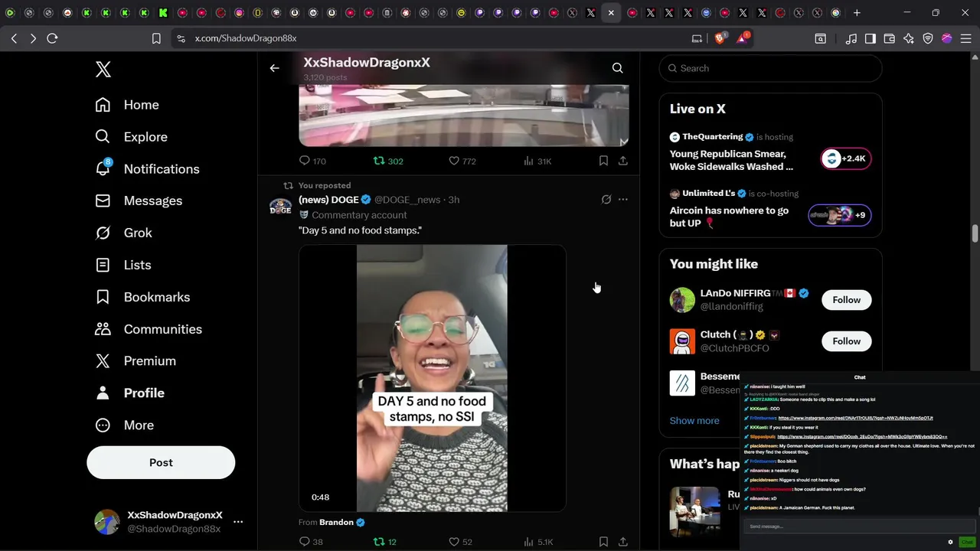Like the DOGE post with 52 likes
The height and width of the screenshot is (551, 980).
point(460,542)
